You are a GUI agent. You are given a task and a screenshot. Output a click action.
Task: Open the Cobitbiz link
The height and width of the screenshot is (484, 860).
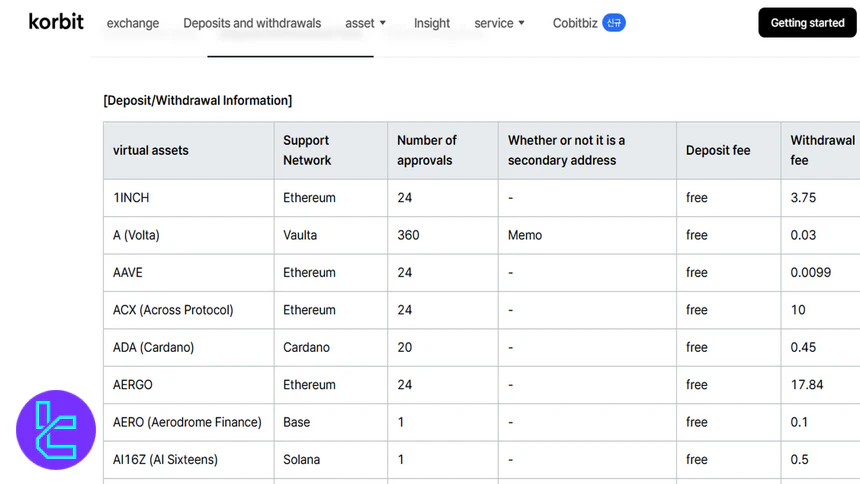pos(573,23)
